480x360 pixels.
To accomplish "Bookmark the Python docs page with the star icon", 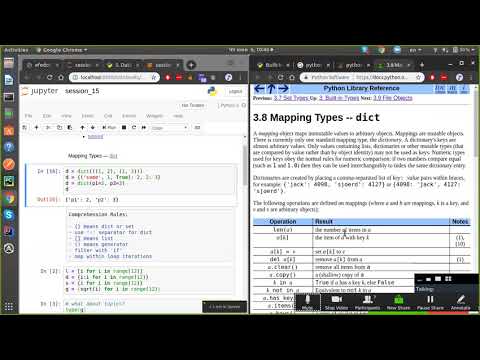I will (x=418, y=77).
